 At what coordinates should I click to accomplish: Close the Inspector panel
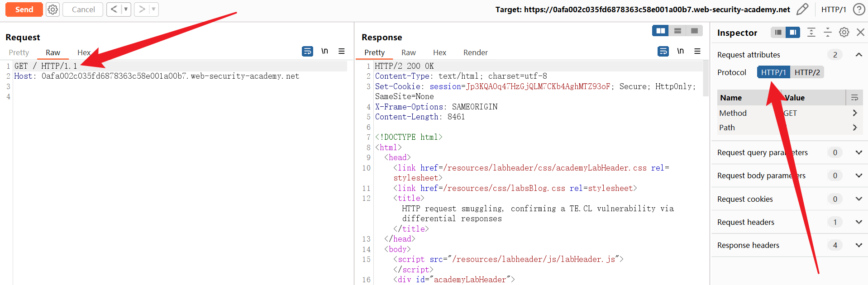tap(860, 32)
